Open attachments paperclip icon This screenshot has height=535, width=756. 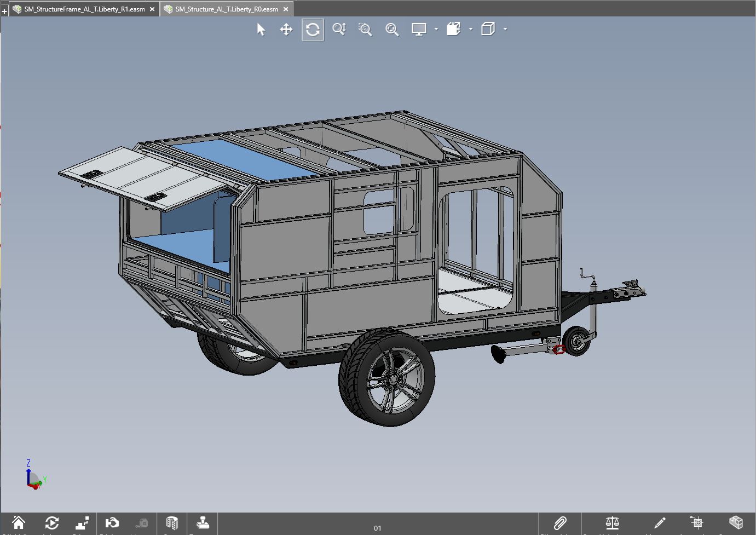559,523
